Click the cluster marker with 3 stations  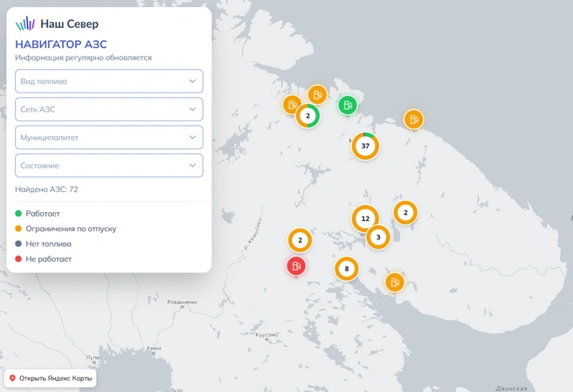click(378, 237)
